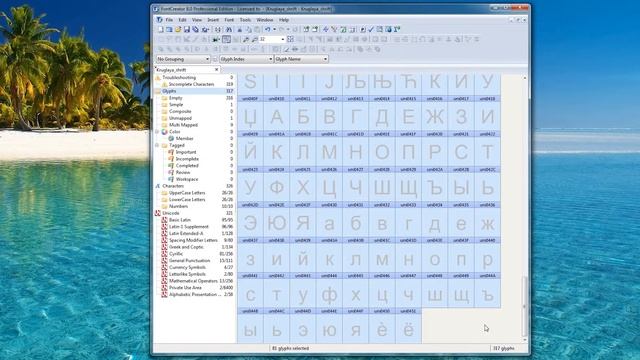The width and height of the screenshot is (640, 360).
Task: Click the '317 glyphs' status bar count
Action: [x=504, y=348]
